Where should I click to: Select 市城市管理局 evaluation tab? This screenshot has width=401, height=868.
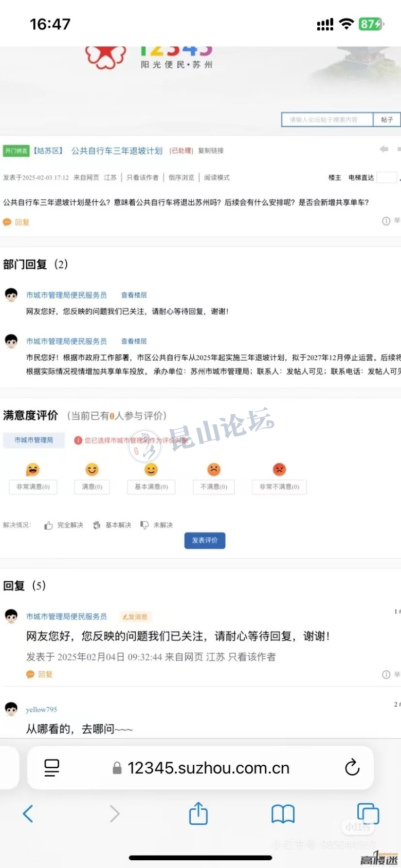tap(34, 440)
